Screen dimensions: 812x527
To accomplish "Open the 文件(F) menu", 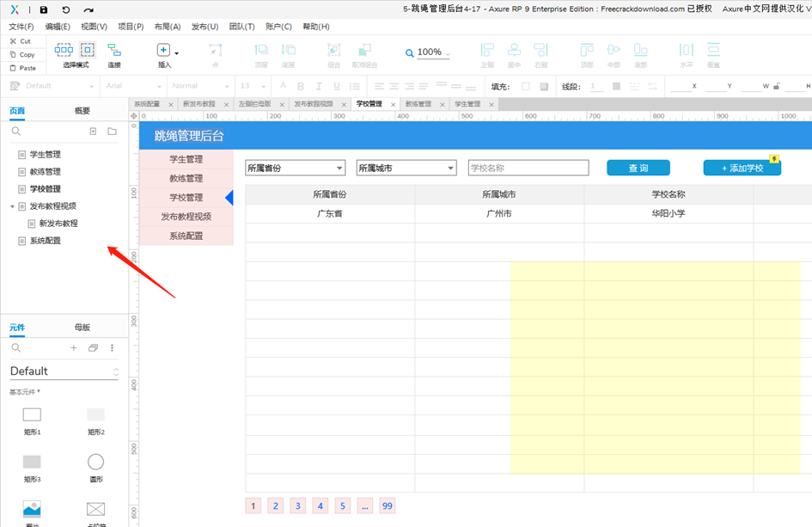I will pos(21,27).
